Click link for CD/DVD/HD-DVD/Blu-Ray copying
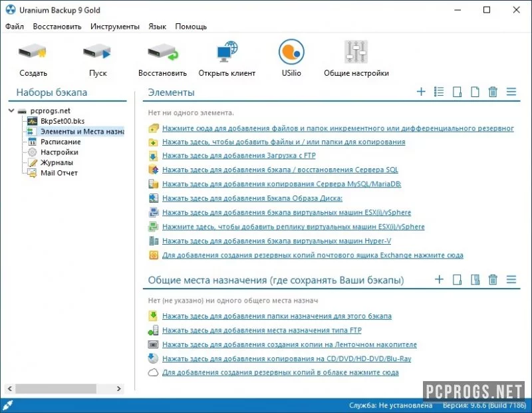This screenshot has height=413, width=532. coord(287,358)
